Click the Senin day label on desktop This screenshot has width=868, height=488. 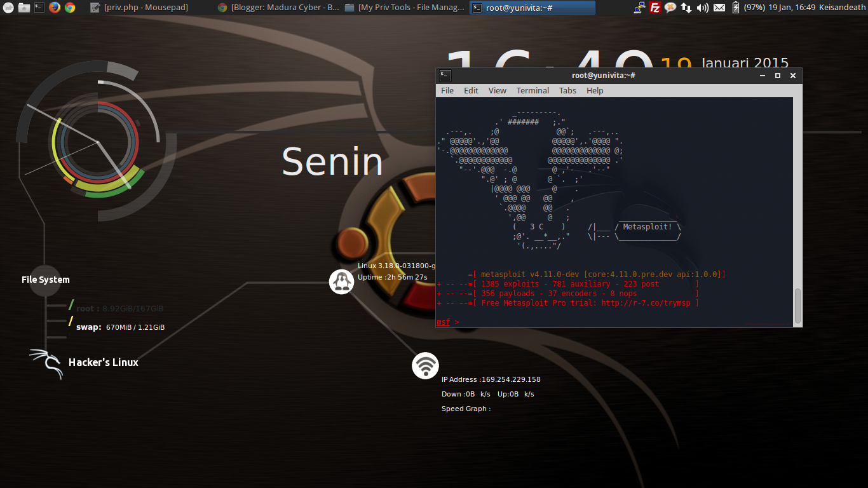(332, 161)
